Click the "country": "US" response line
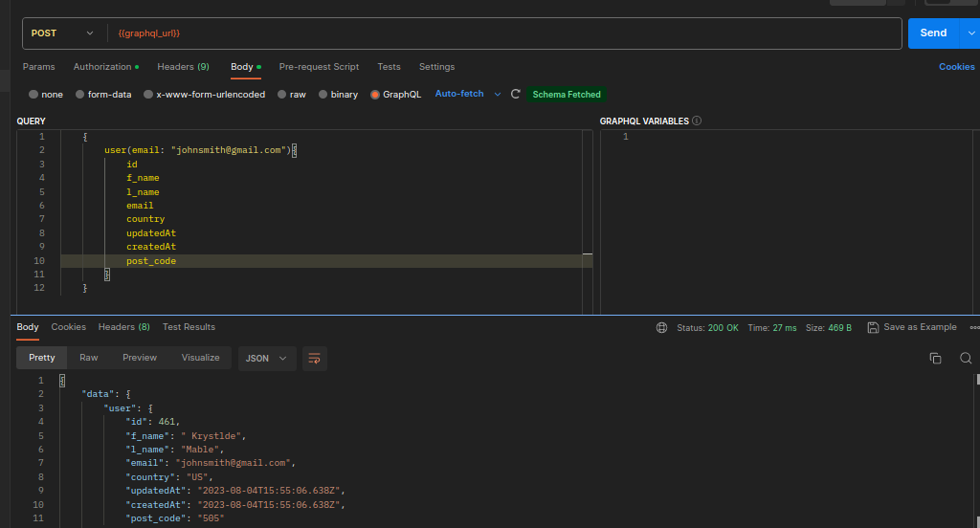This screenshot has width=980, height=528. point(168,477)
